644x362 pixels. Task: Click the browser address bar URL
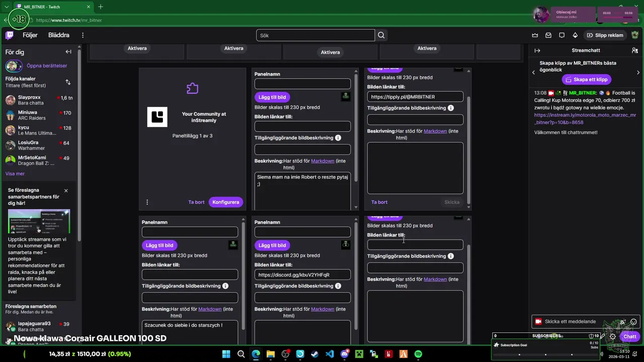tap(69, 20)
